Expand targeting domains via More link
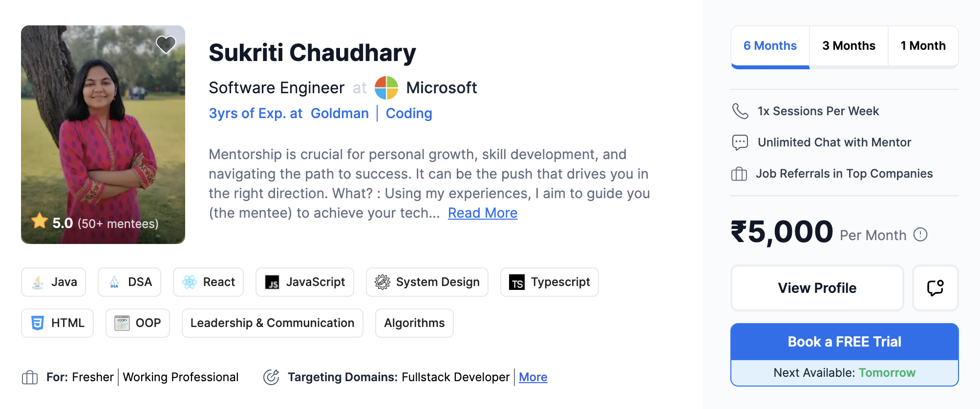 (x=533, y=377)
